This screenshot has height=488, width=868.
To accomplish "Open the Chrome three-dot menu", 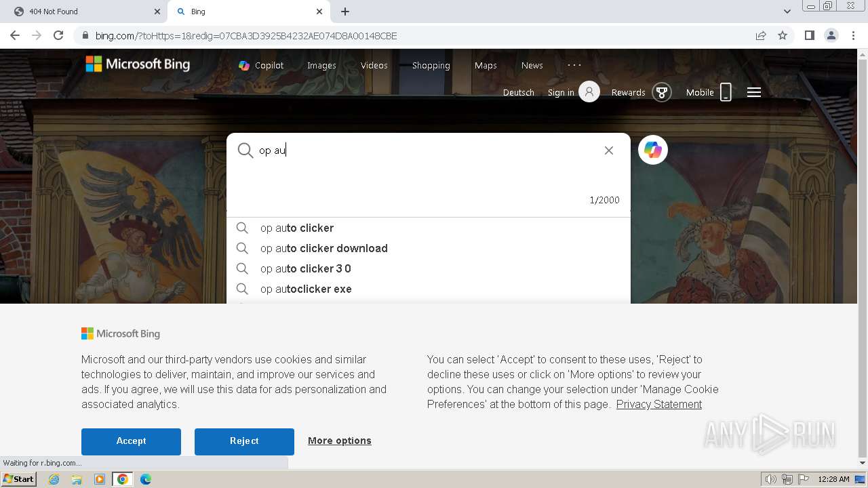I will point(854,35).
